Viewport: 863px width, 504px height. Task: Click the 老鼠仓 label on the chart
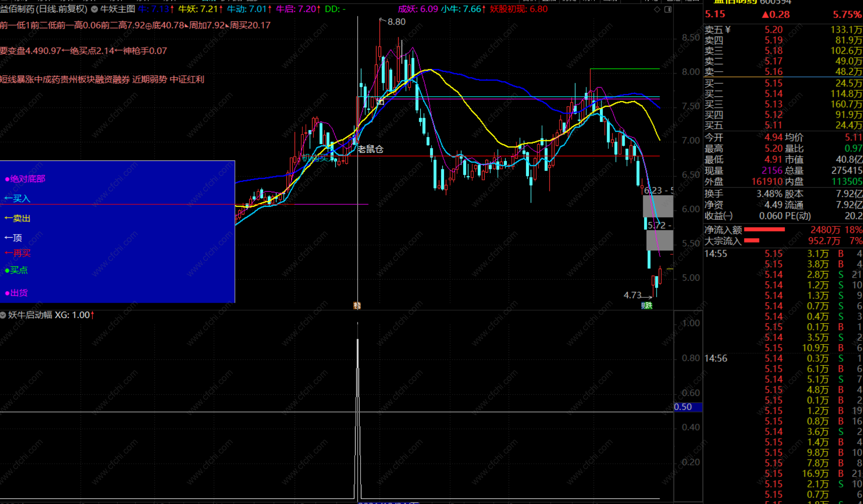click(371, 149)
